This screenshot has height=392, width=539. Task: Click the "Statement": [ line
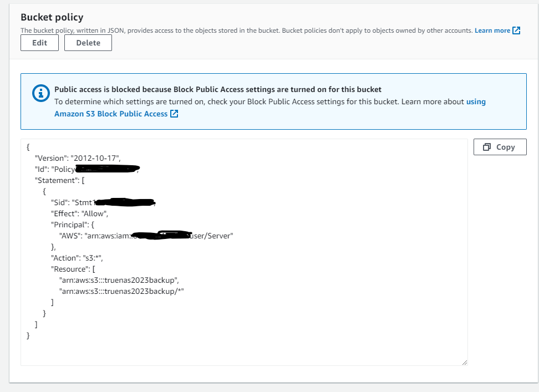(59, 180)
